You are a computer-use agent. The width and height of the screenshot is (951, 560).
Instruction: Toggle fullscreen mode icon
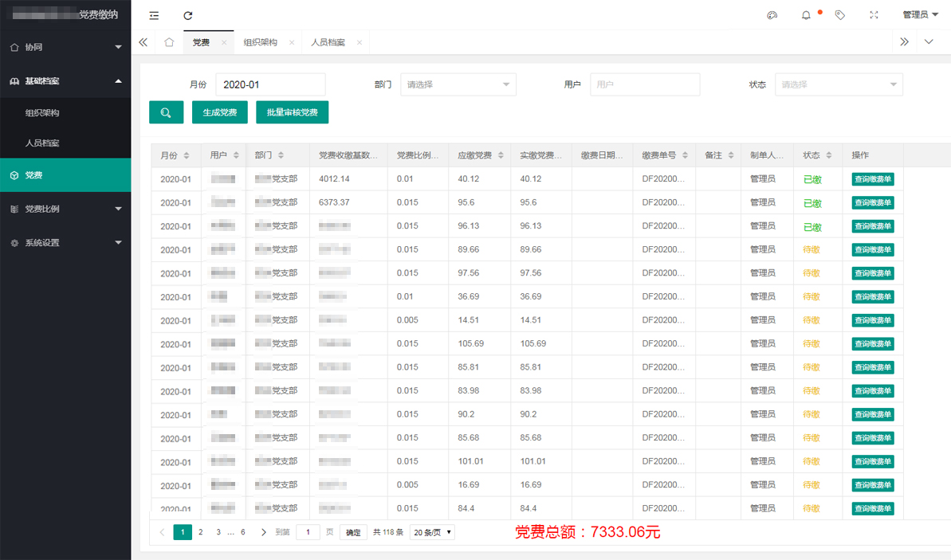(874, 15)
